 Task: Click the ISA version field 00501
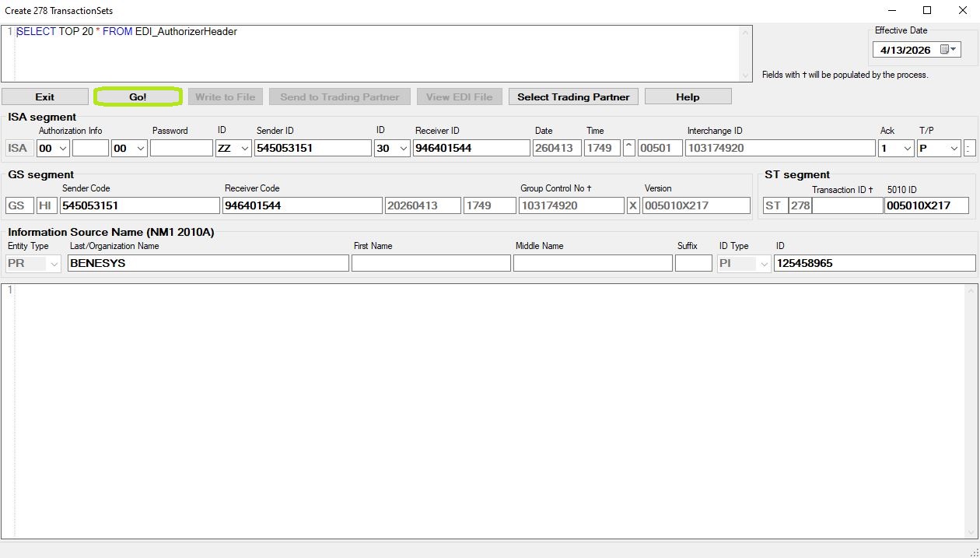click(660, 148)
